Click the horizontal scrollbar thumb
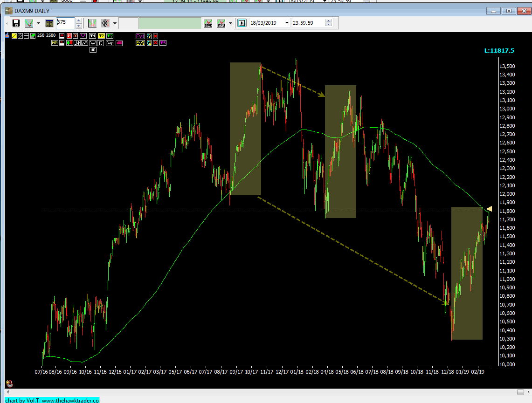 (x=520, y=392)
